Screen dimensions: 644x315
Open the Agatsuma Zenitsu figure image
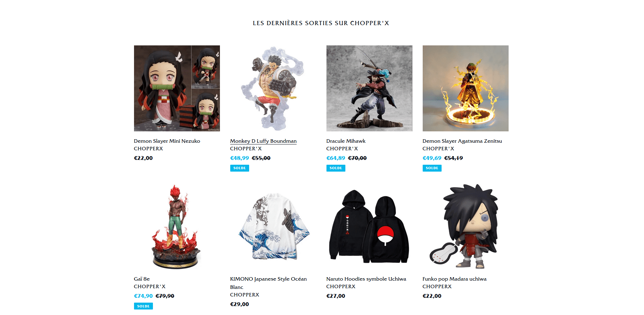coord(465,88)
